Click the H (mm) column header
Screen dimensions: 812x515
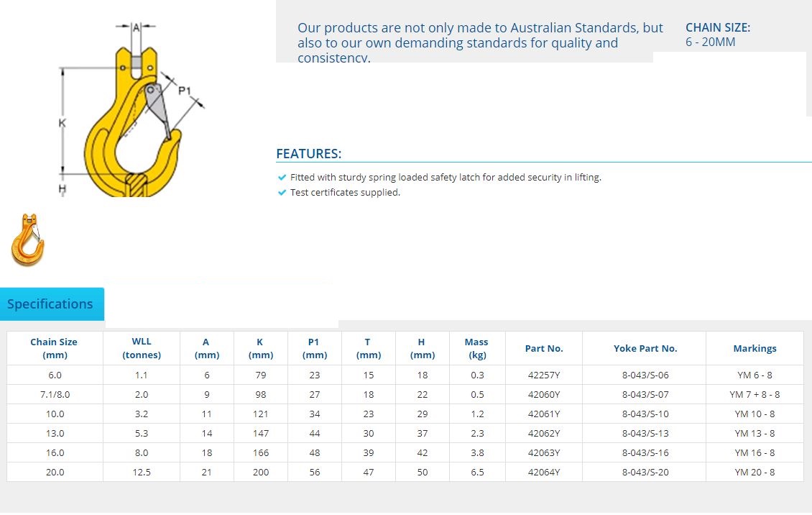(422, 348)
